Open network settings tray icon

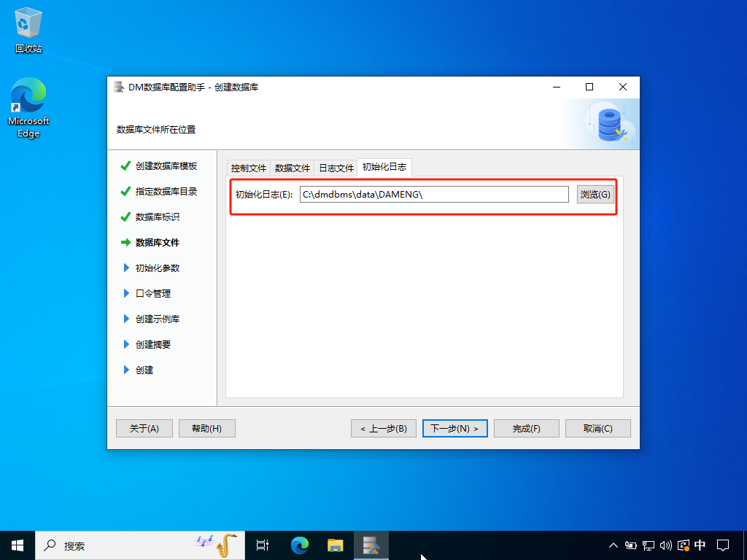649,545
